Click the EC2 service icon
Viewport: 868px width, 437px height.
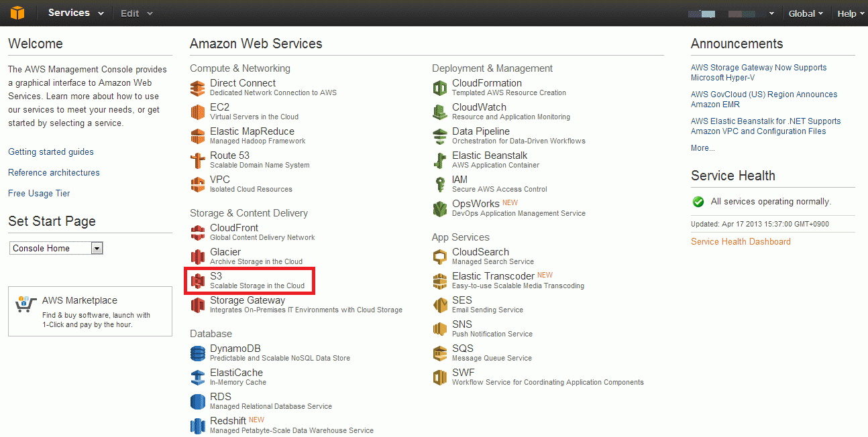[197, 112]
